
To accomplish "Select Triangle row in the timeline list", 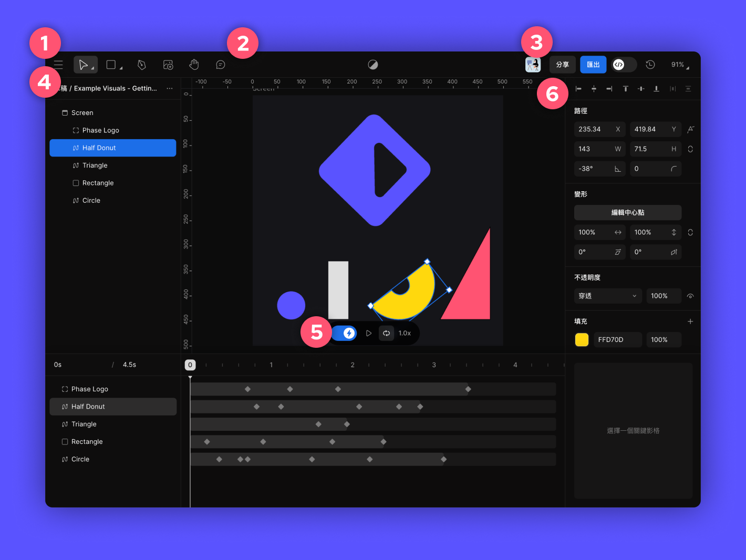I will (113, 424).
